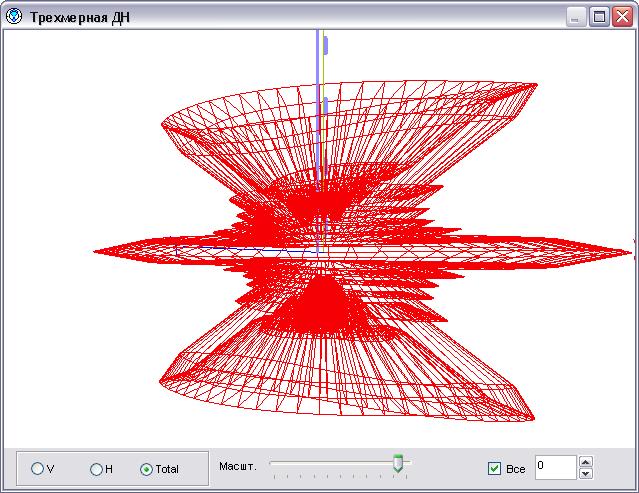This screenshot has height=493, width=639.
Task: Click the app icon in the title bar
Action: point(14,17)
